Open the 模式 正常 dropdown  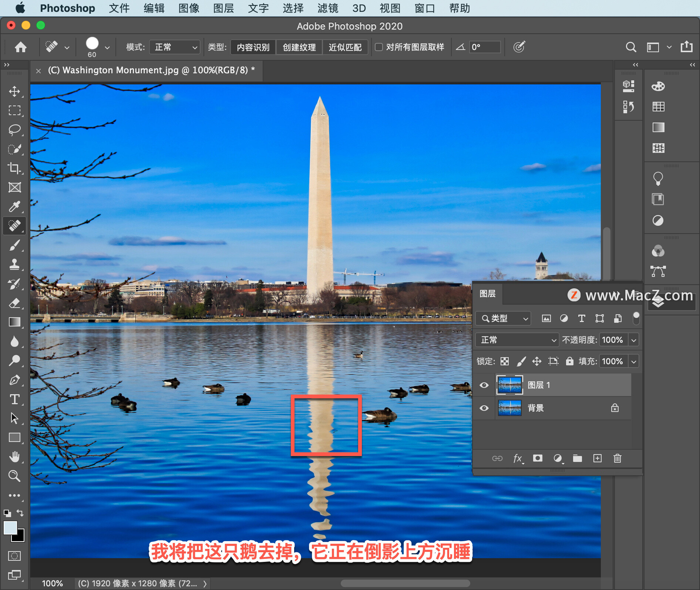pos(175,47)
